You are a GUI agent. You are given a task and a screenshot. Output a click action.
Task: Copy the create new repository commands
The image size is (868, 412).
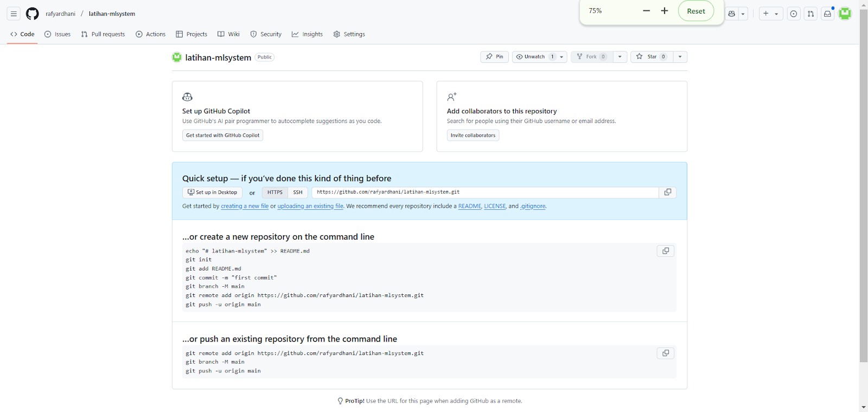coord(666,251)
